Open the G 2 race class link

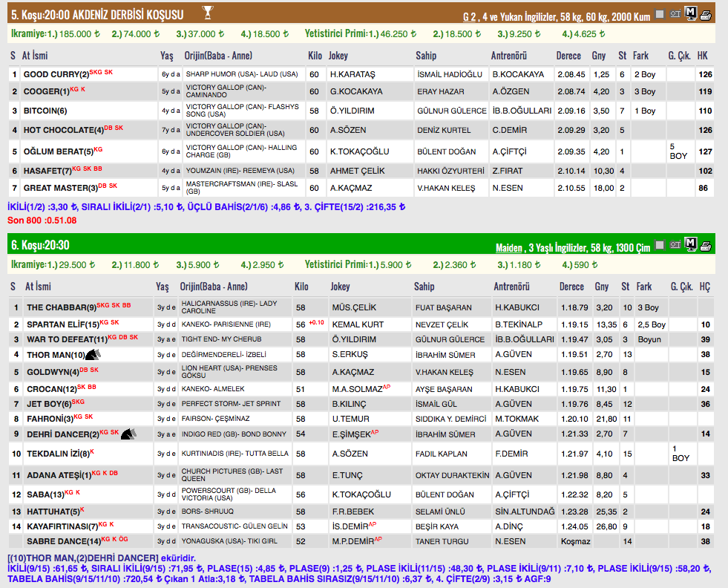(469, 15)
